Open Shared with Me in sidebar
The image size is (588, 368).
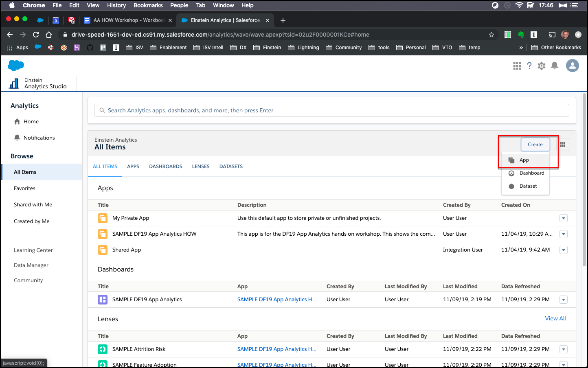[33, 205]
